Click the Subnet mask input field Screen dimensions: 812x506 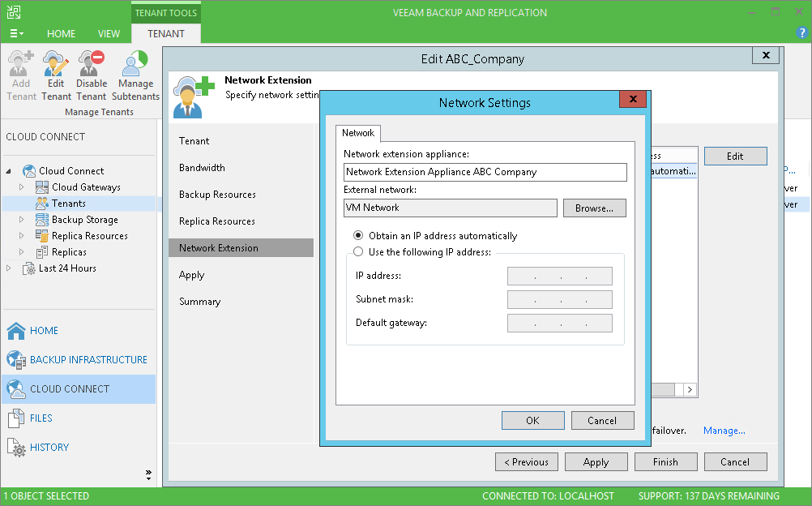coord(560,300)
